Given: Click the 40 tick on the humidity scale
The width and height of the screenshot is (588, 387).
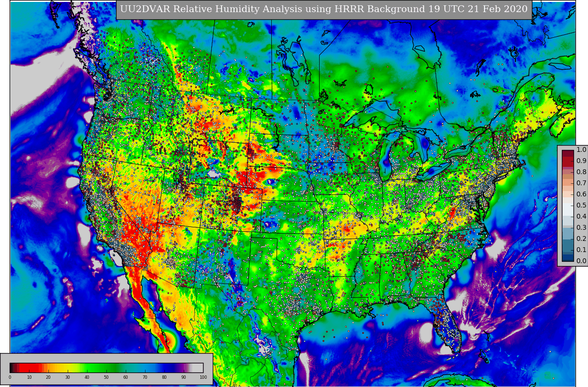Looking at the screenshot, I should pos(87,377).
